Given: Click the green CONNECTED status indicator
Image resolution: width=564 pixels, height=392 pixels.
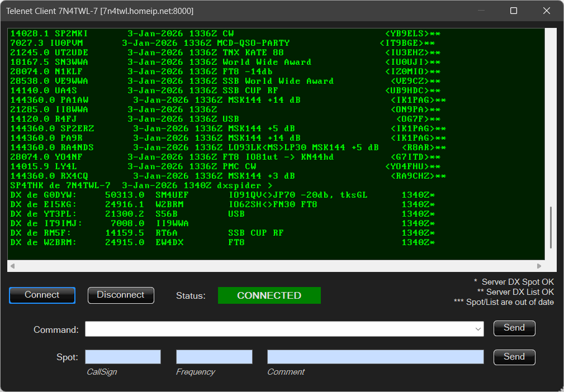Looking at the screenshot, I should tap(269, 296).
